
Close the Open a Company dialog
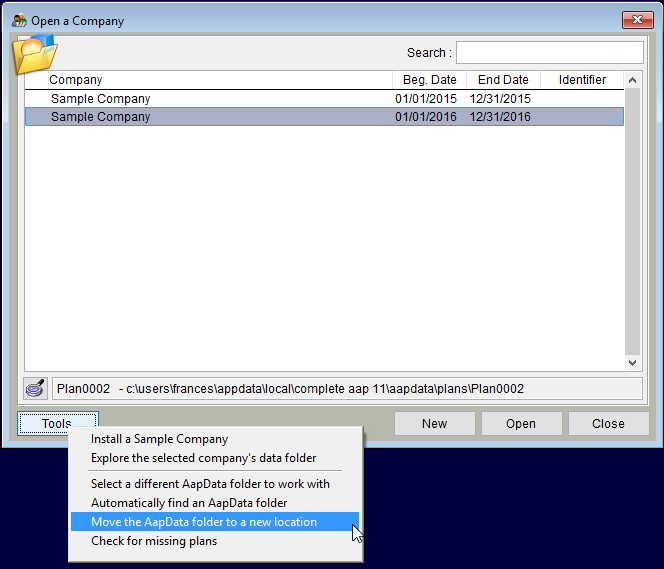[x=637, y=20]
